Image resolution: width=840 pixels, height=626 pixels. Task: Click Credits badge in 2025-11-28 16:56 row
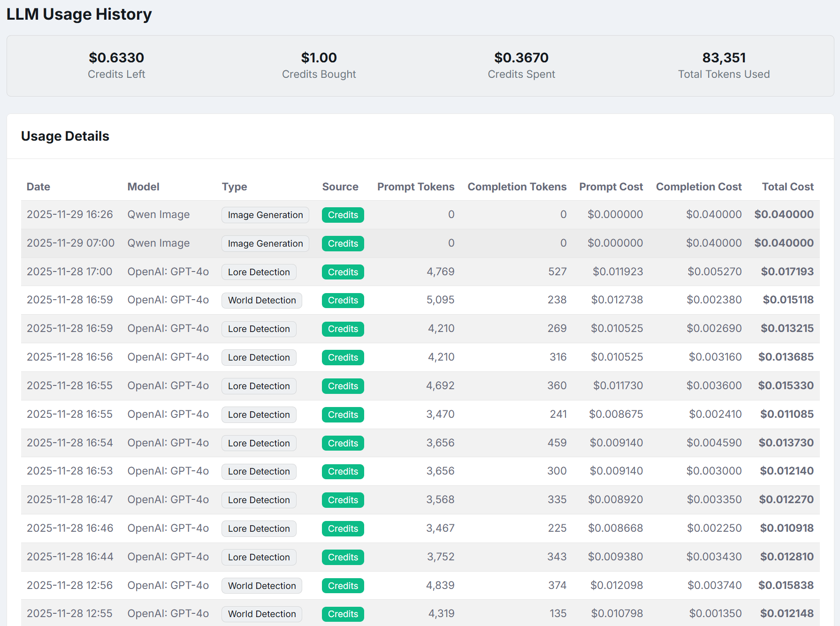tap(343, 357)
